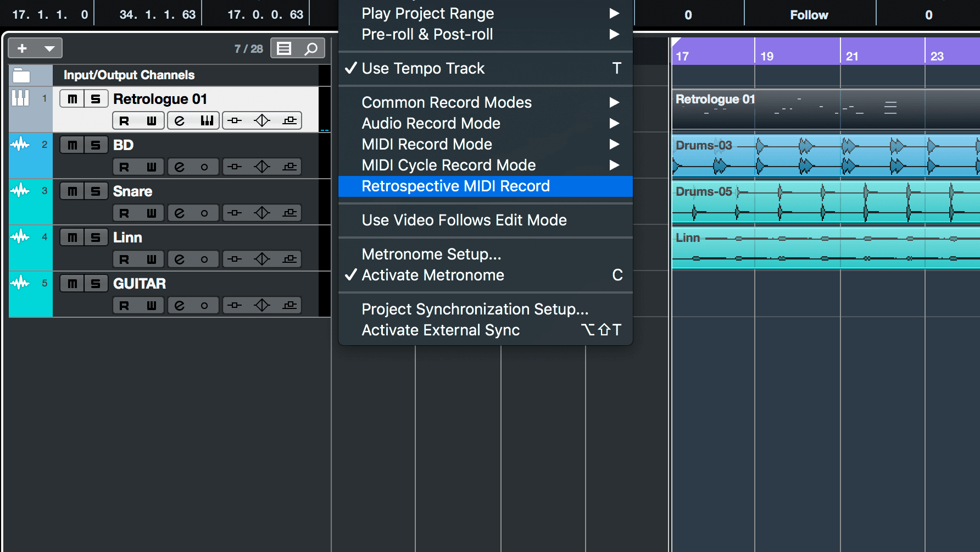Toggle Read automation on GUITAR track
Image resolution: width=980 pixels, height=552 pixels.
(x=125, y=305)
